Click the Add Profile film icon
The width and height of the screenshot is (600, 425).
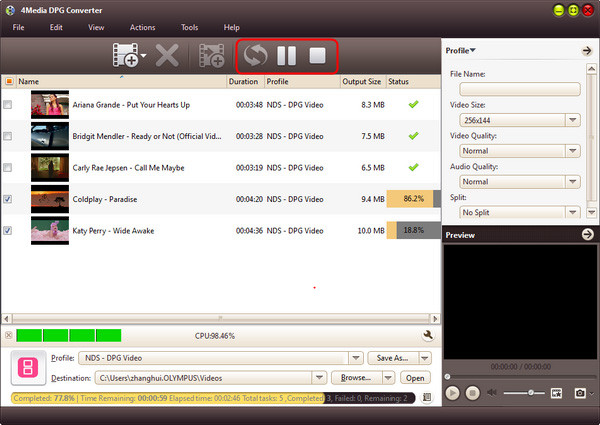coord(211,56)
